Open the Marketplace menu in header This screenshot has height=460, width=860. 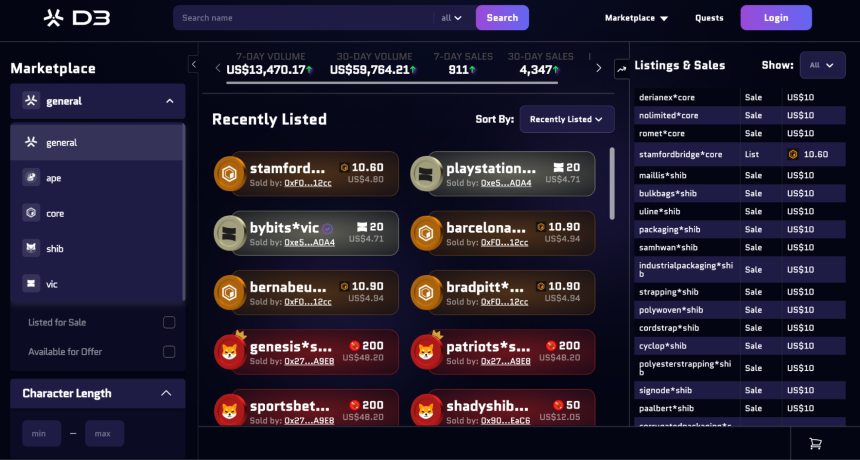pos(636,18)
